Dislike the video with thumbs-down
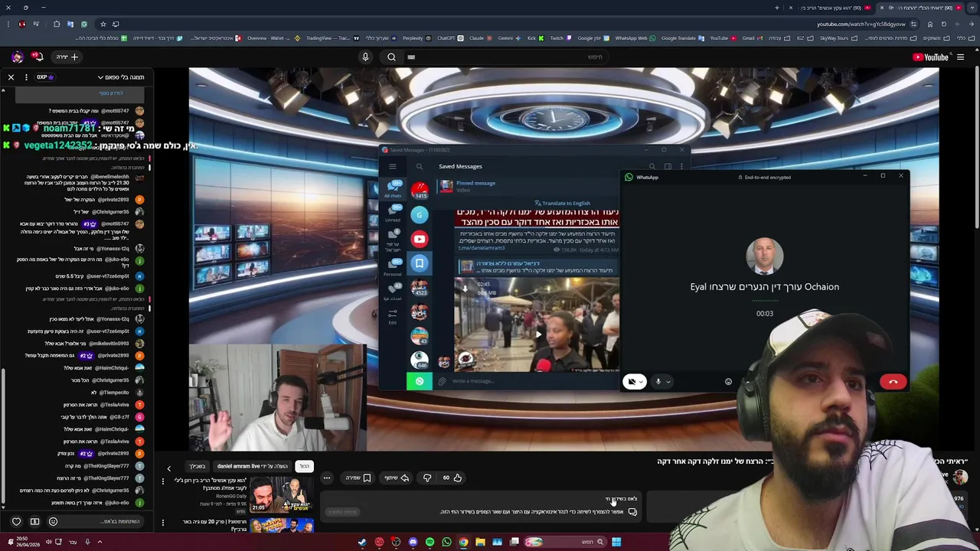The width and height of the screenshot is (980, 551). (427, 478)
